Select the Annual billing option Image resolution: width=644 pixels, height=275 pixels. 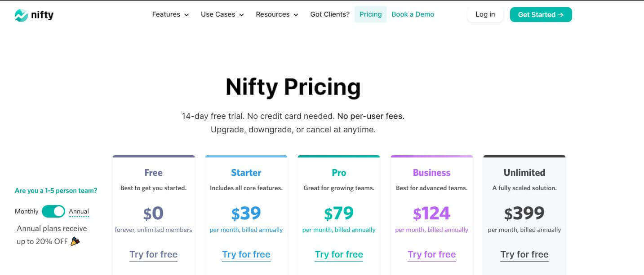(x=79, y=211)
